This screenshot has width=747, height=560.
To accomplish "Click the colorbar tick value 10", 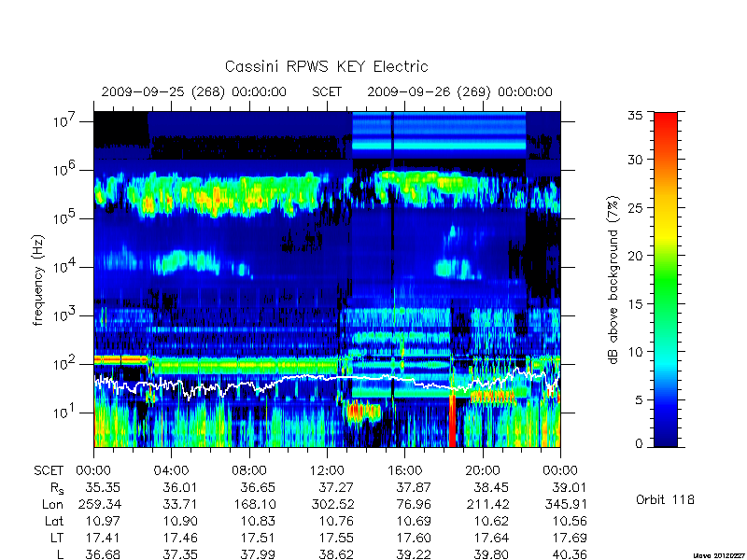I will [x=635, y=352].
